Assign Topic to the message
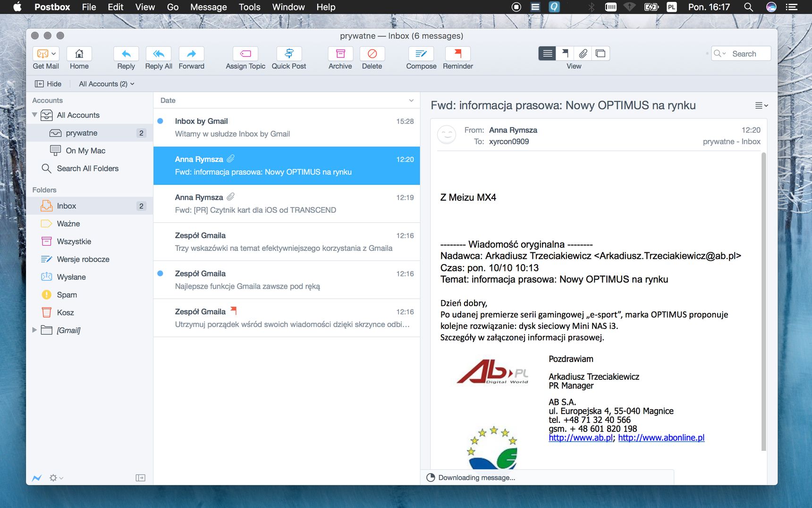Screen dimensions: 812x508 [245, 53]
